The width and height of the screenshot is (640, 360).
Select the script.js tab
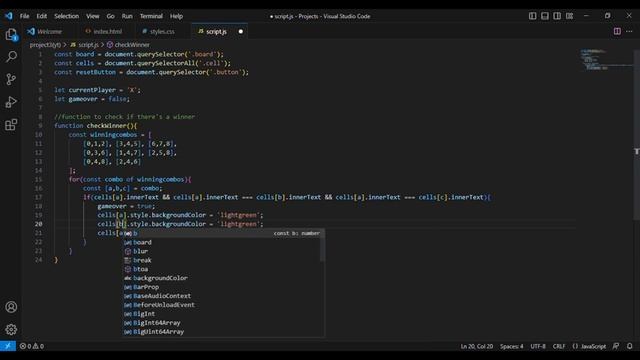216,31
